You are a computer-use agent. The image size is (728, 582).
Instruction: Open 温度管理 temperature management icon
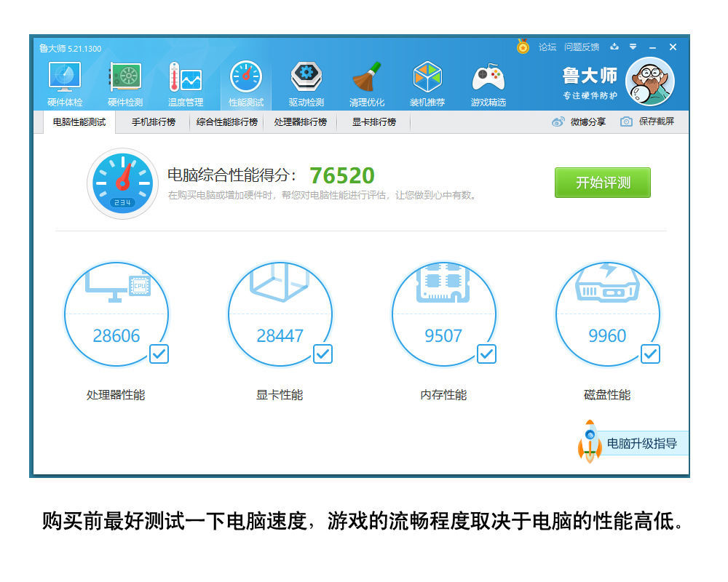[x=185, y=84]
